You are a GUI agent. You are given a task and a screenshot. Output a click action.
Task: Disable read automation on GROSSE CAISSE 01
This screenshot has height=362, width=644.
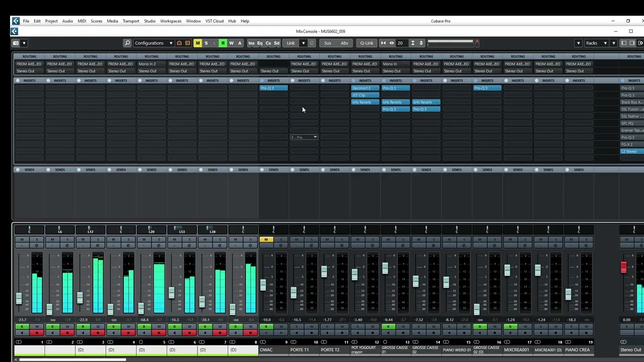[388, 327]
